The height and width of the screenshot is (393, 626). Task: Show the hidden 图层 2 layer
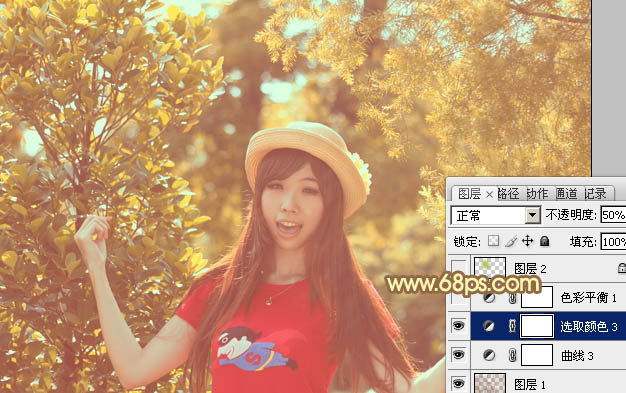458,268
